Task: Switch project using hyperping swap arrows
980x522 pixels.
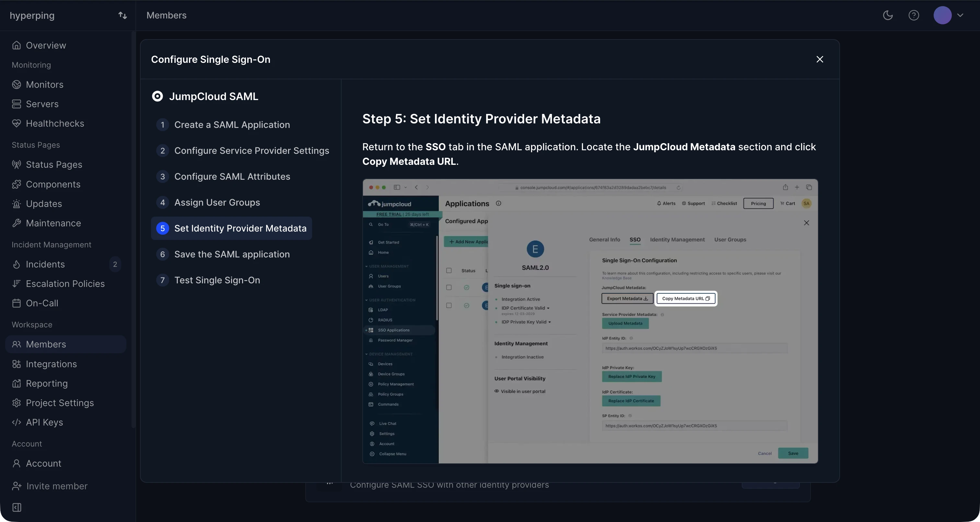Action: 122,15
